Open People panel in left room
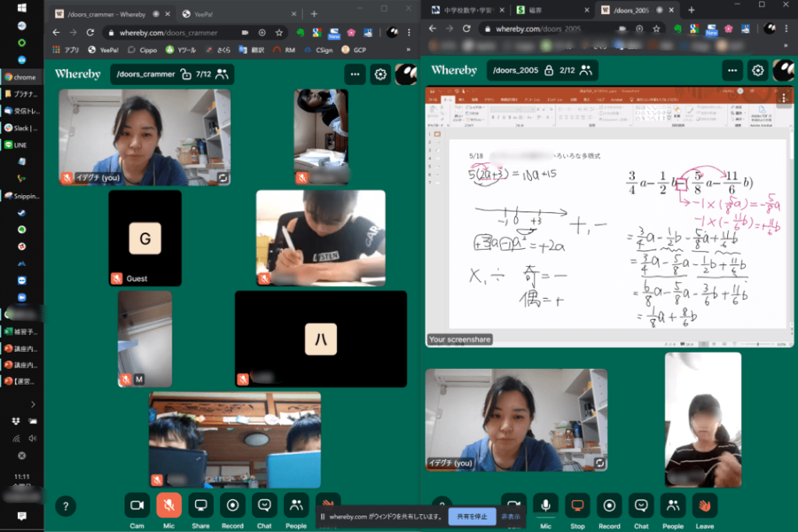This screenshot has width=798, height=532. pos(296,505)
